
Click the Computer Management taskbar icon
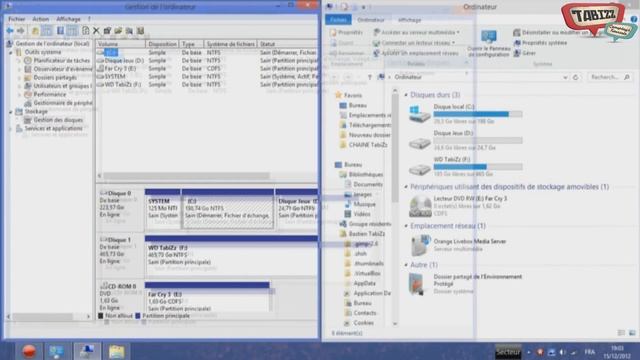(x=87, y=351)
